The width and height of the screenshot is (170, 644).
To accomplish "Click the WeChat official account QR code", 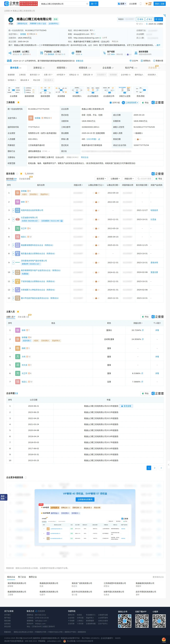I will click(x=125, y=621).
